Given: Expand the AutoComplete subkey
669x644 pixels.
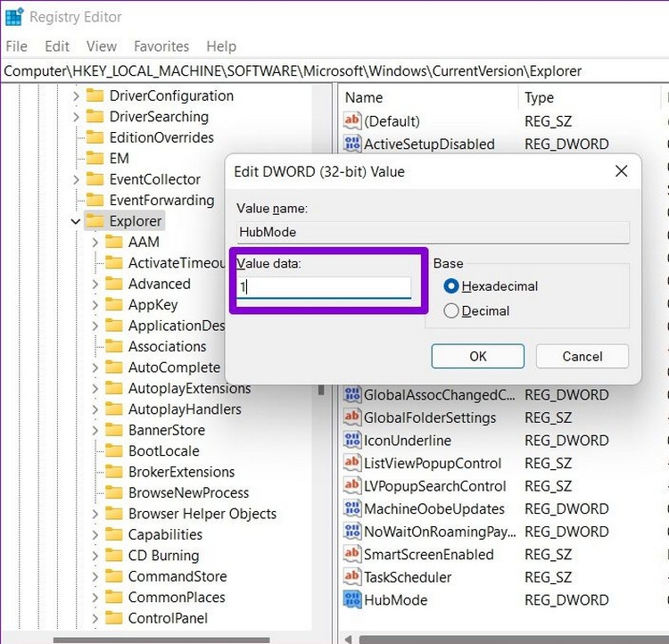Looking at the screenshot, I should pyautogui.click(x=95, y=367).
